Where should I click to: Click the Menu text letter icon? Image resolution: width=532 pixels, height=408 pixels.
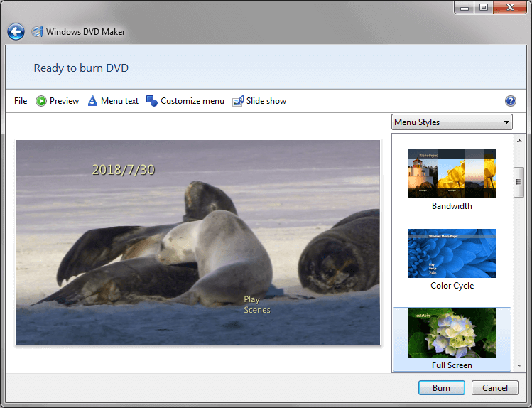click(92, 101)
